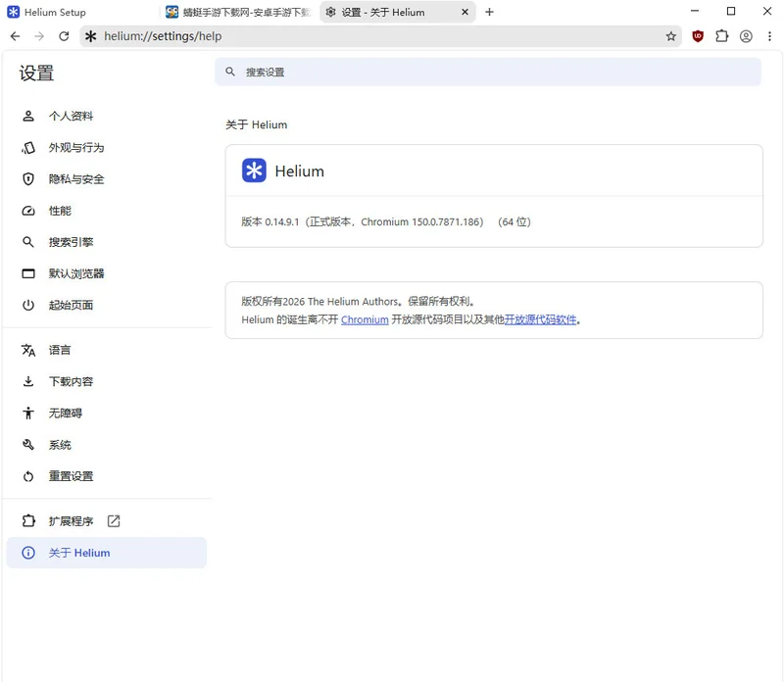Click the address bar showing helium://settings/help
This screenshot has width=784, height=682.
(x=380, y=36)
